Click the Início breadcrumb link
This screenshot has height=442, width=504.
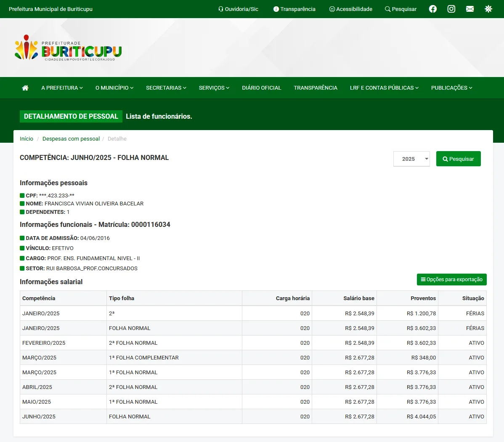pos(27,139)
